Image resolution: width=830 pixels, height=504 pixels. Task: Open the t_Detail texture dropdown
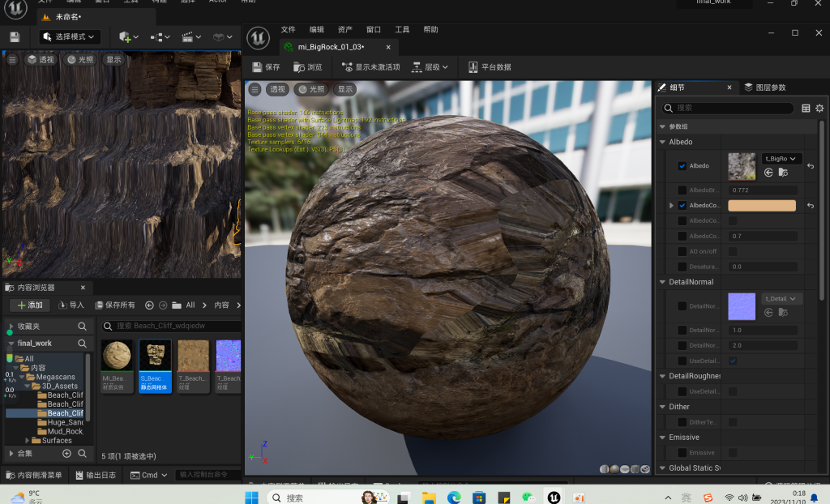point(781,299)
